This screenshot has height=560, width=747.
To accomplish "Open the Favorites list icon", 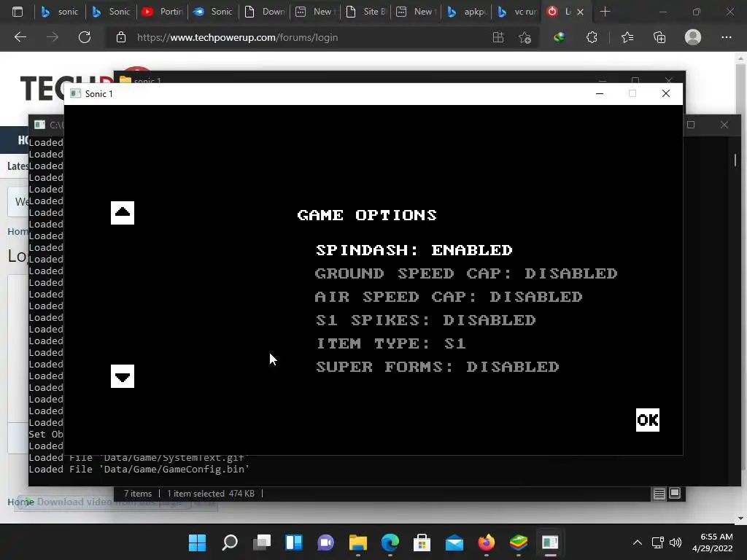I will pyautogui.click(x=627, y=37).
